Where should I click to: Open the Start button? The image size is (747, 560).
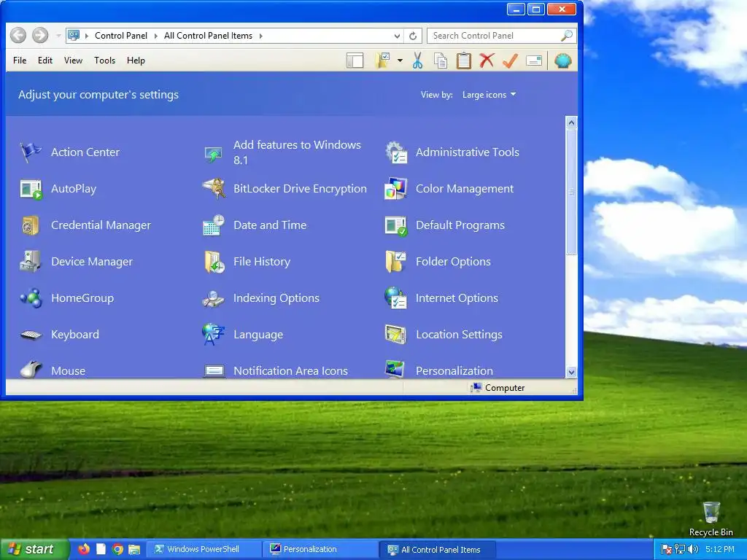coord(34,550)
